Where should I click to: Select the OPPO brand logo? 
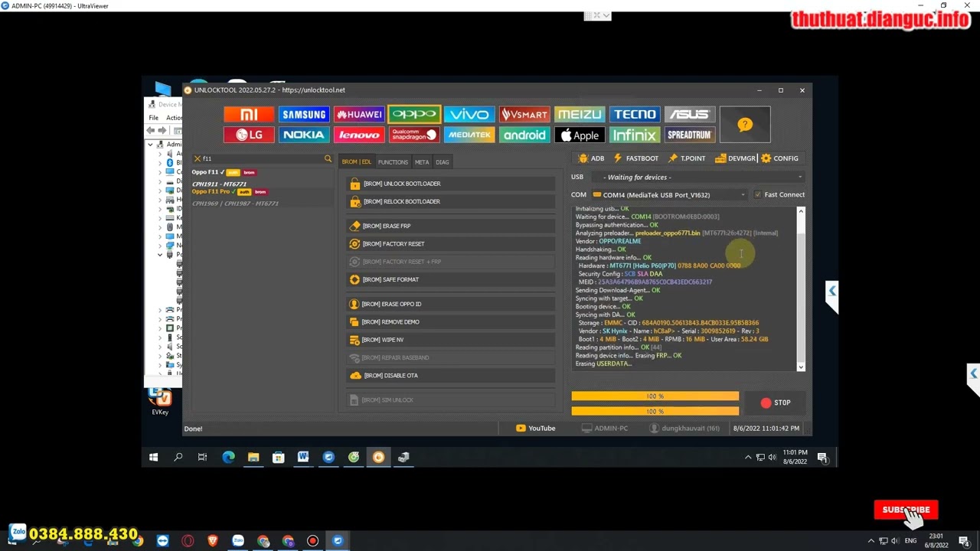pyautogui.click(x=414, y=115)
